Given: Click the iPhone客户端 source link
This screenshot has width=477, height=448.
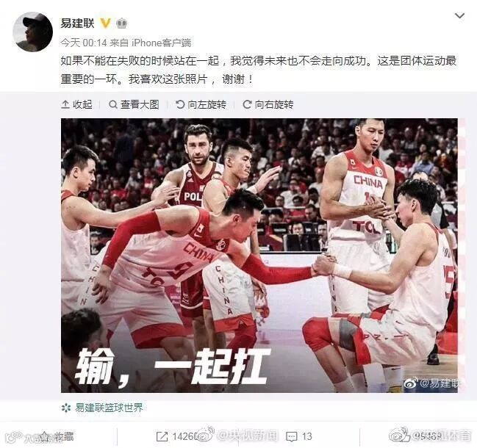Looking at the screenshot, I should [x=161, y=43].
